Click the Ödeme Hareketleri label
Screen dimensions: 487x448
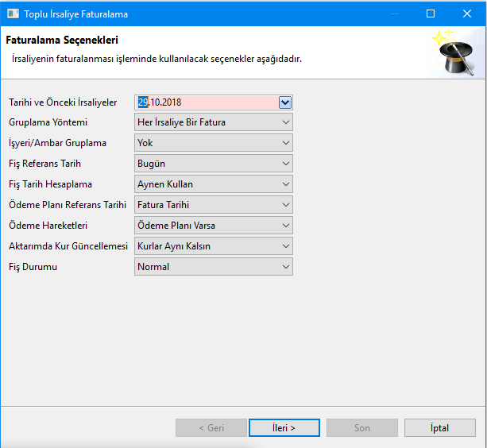tap(48, 226)
